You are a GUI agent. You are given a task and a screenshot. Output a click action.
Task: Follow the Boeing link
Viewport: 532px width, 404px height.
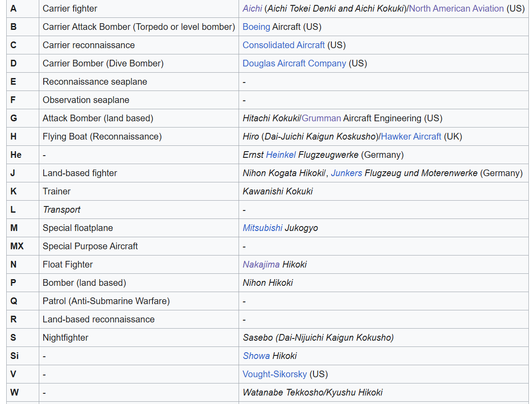[x=256, y=27]
